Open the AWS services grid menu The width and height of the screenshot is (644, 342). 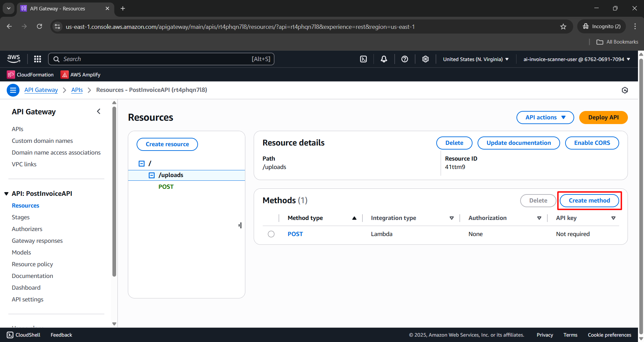(38, 59)
